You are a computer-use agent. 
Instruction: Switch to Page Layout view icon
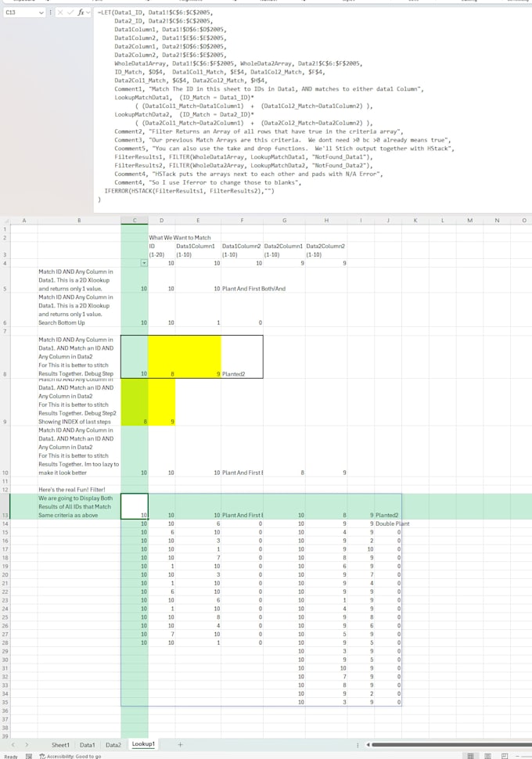click(x=487, y=756)
